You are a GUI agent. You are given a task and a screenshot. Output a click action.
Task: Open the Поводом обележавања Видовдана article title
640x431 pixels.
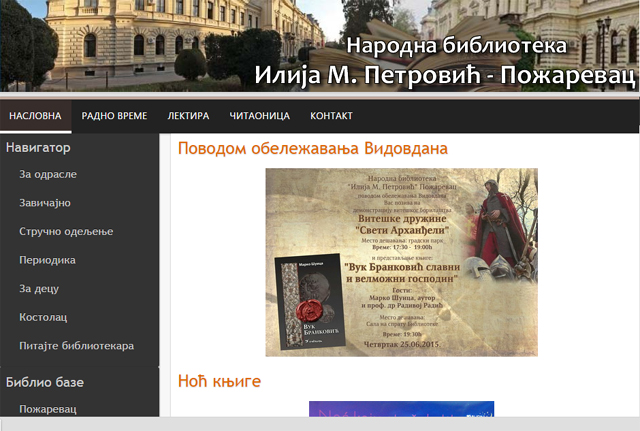313,148
